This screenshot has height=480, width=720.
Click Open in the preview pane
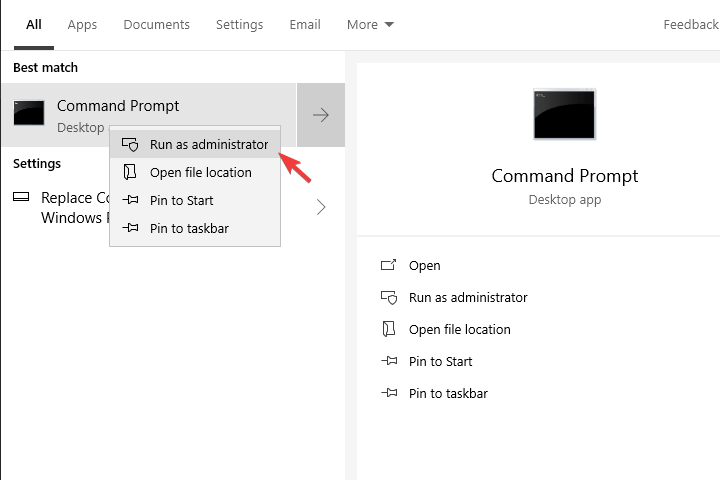click(425, 265)
